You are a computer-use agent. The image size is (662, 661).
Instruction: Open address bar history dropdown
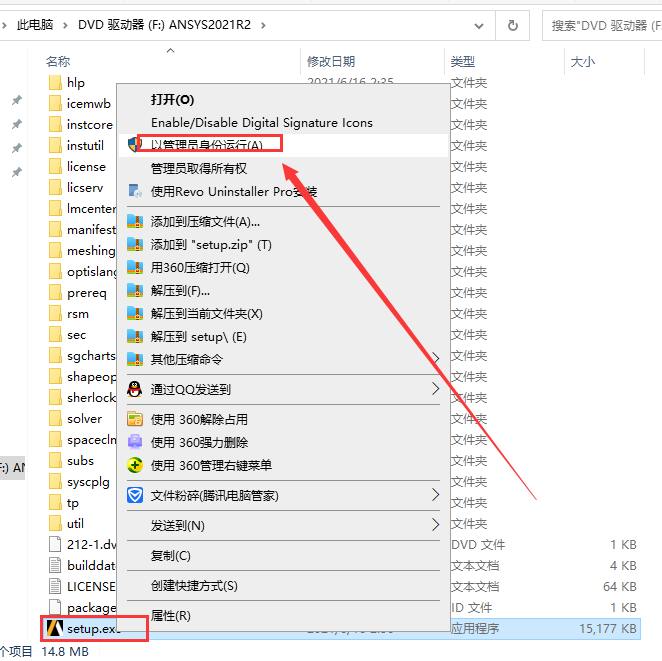pyautogui.click(x=479, y=26)
